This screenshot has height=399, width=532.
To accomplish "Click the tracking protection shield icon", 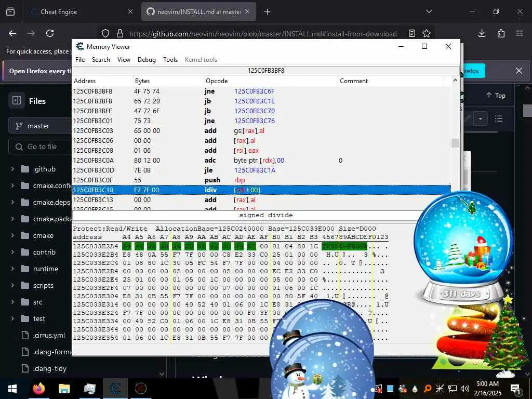I will [x=105, y=34].
